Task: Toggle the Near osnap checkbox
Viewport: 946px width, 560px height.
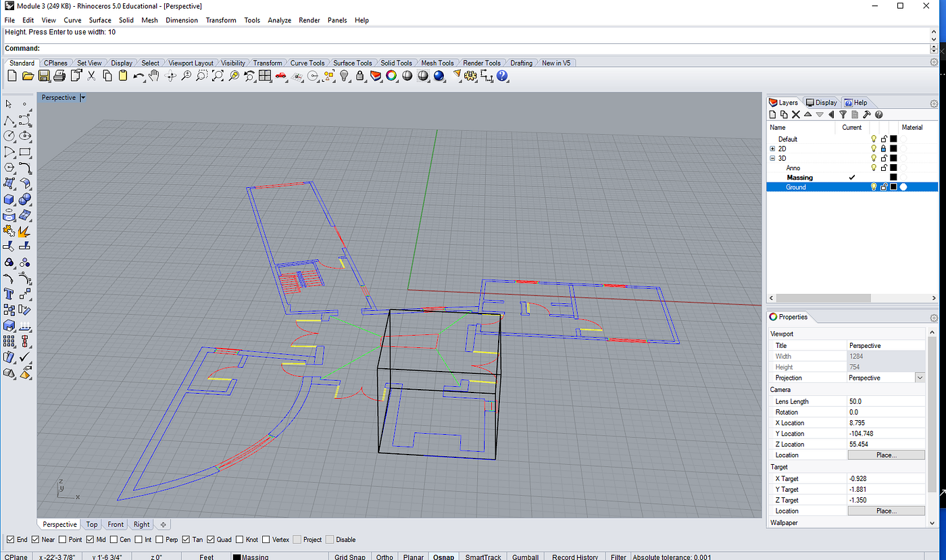Action: 34,540
